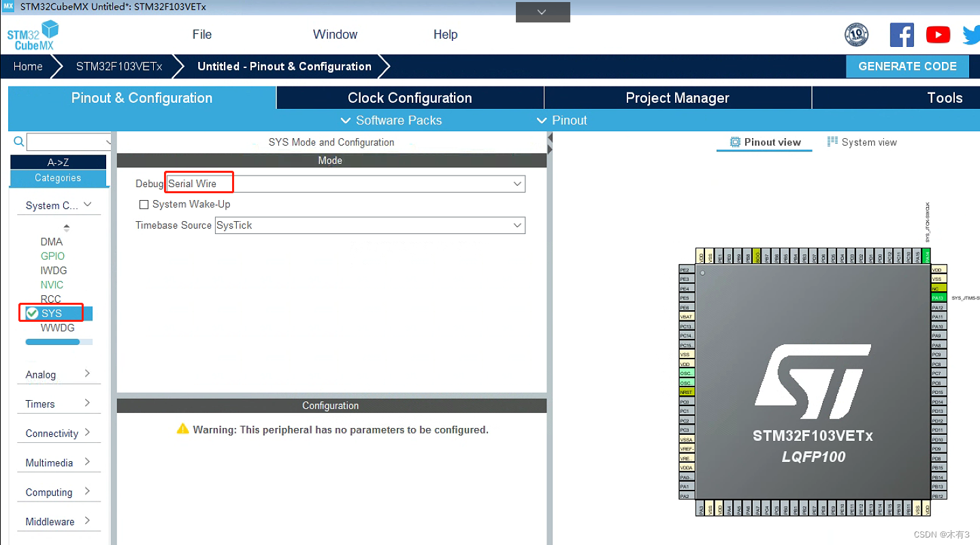Enable the System Wake-Up checkbox
Image resolution: width=980 pixels, height=545 pixels.
[144, 204]
